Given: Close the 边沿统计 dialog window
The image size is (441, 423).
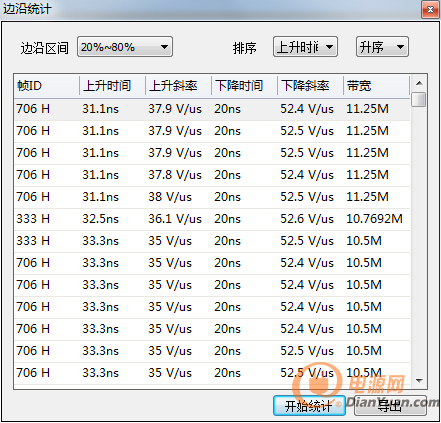Looking at the screenshot, I should click(430, 10).
